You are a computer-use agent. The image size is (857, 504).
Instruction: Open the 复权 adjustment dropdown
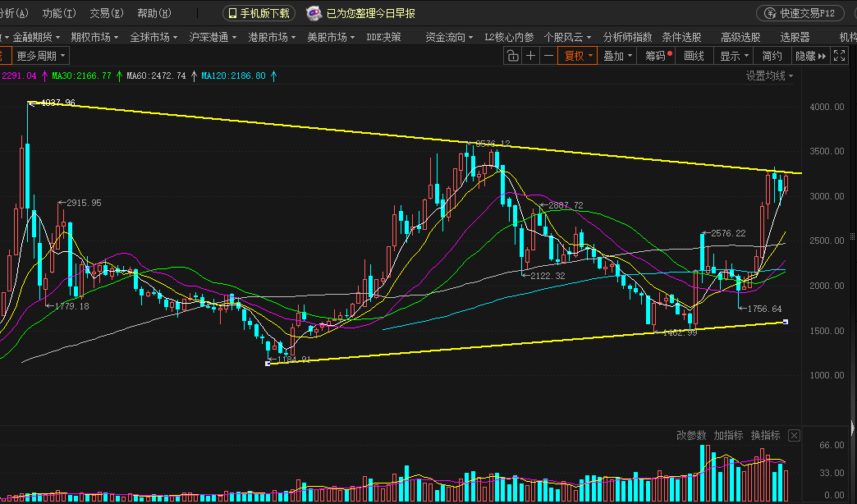pos(577,56)
